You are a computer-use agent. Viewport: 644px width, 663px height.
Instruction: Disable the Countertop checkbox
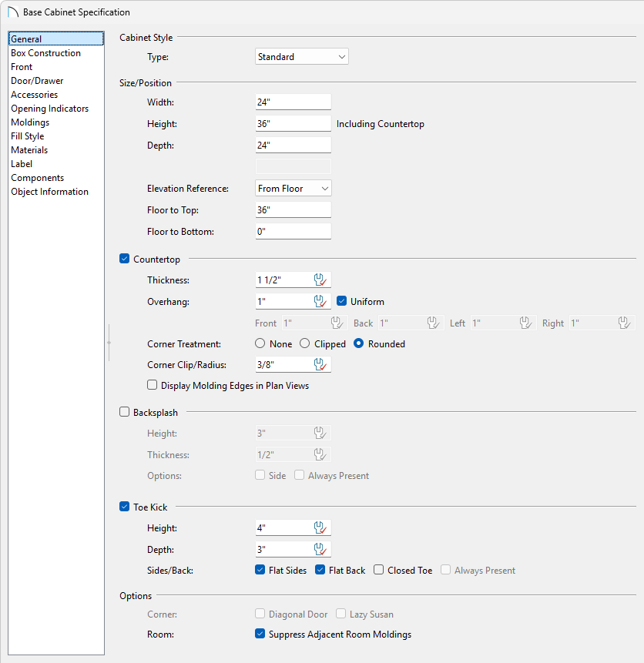tap(124, 259)
